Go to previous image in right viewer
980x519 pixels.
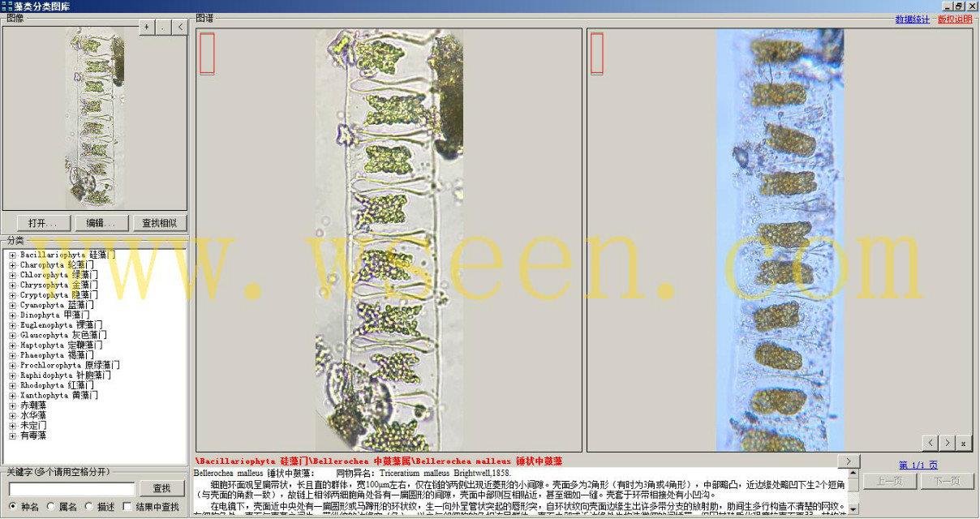click(x=930, y=443)
